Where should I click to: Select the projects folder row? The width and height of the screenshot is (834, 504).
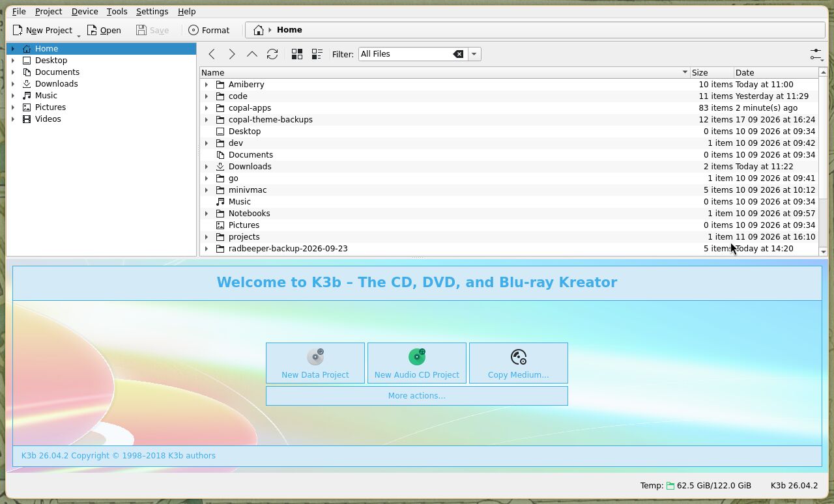[509, 237]
